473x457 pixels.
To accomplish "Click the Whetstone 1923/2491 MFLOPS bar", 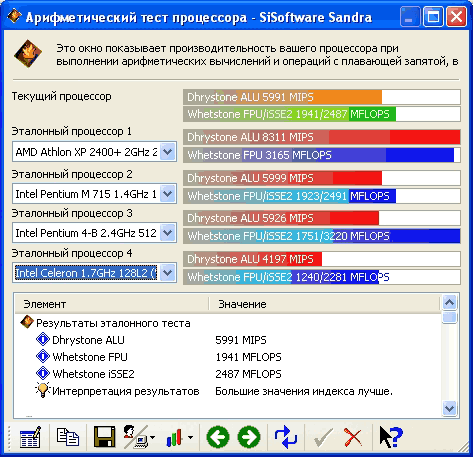I will pyautogui.click(x=322, y=196).
